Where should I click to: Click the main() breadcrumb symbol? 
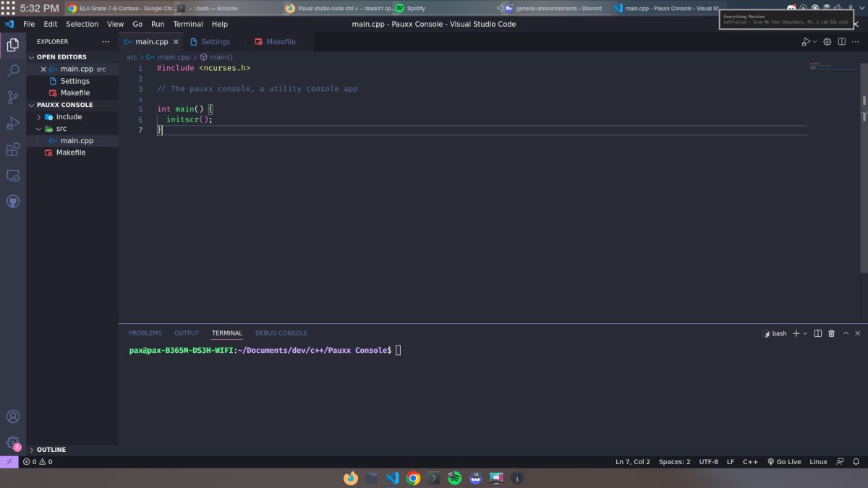(x=216, y=57)
